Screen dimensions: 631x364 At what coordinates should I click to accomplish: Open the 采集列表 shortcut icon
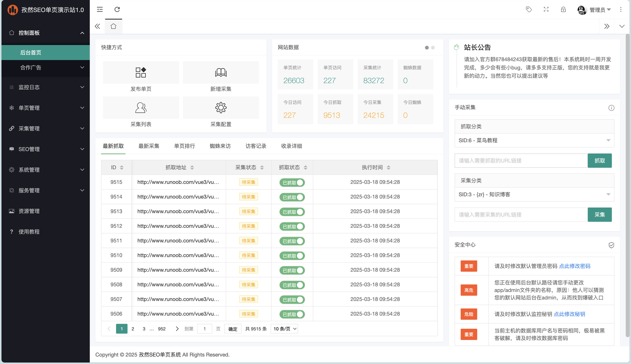point(141,108)
